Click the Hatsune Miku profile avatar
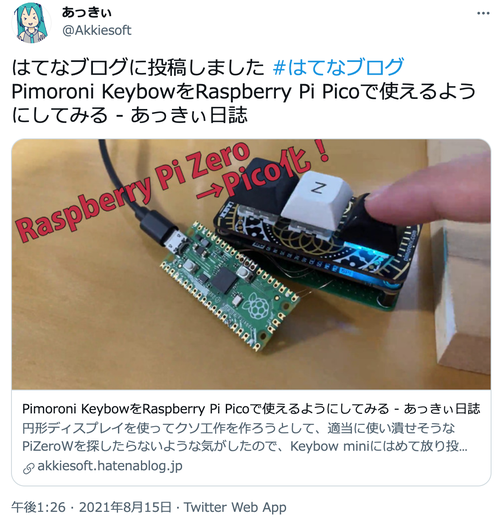 pos(31,24)
